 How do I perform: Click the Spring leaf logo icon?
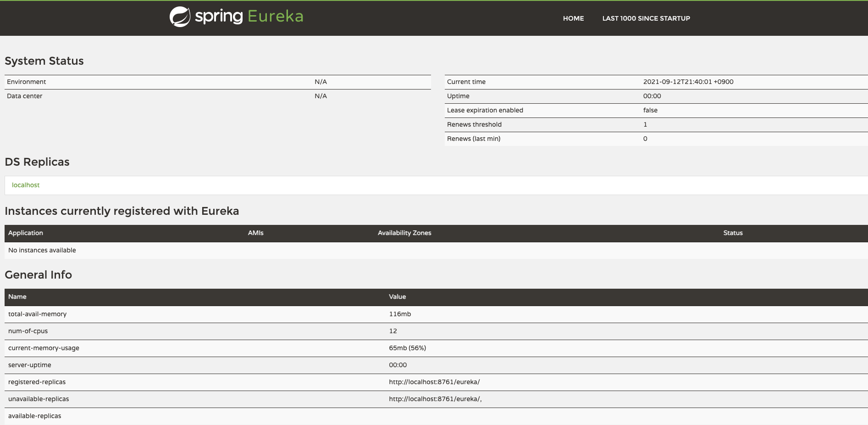(180, 17)
